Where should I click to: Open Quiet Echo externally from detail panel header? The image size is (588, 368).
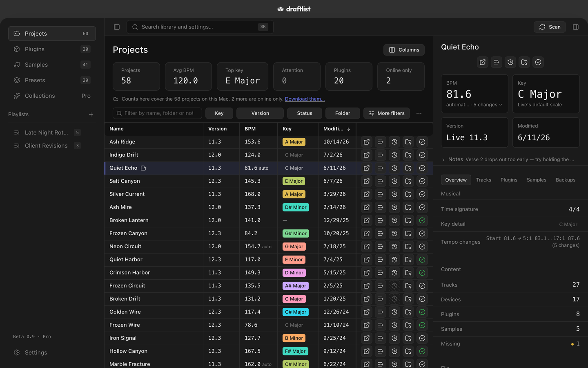pyautogui.click(x=483, y=62)
